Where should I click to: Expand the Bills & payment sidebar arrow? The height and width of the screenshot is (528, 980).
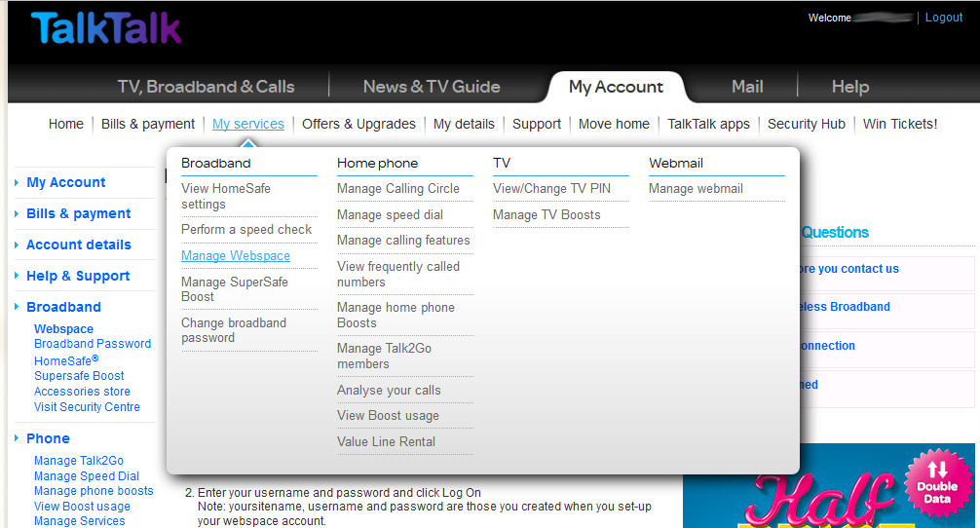tap(17, 213)
